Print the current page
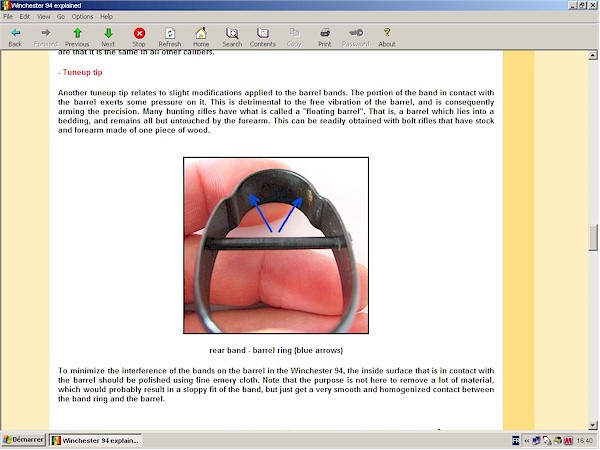Image resolution: width=600 pixels, height=450 pixels. tap(325, 38)
